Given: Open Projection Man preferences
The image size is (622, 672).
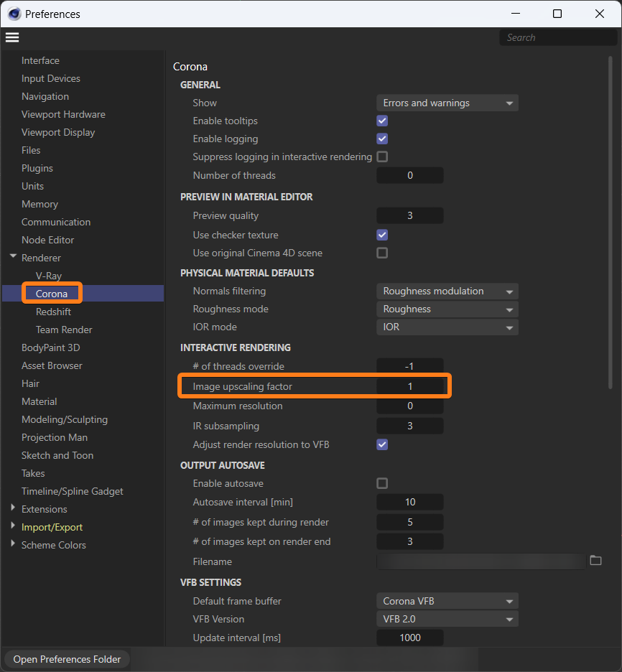Looking at the screenshot, I should click(x=55, y=438).
